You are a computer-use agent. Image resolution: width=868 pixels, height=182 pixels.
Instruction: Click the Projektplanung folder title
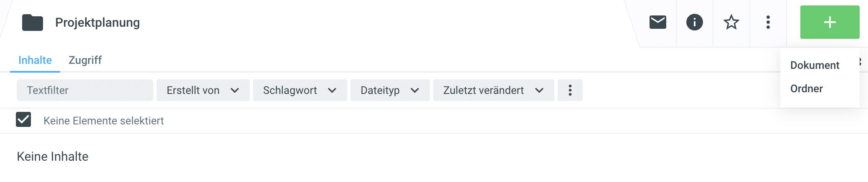click(x=97, y=23)
